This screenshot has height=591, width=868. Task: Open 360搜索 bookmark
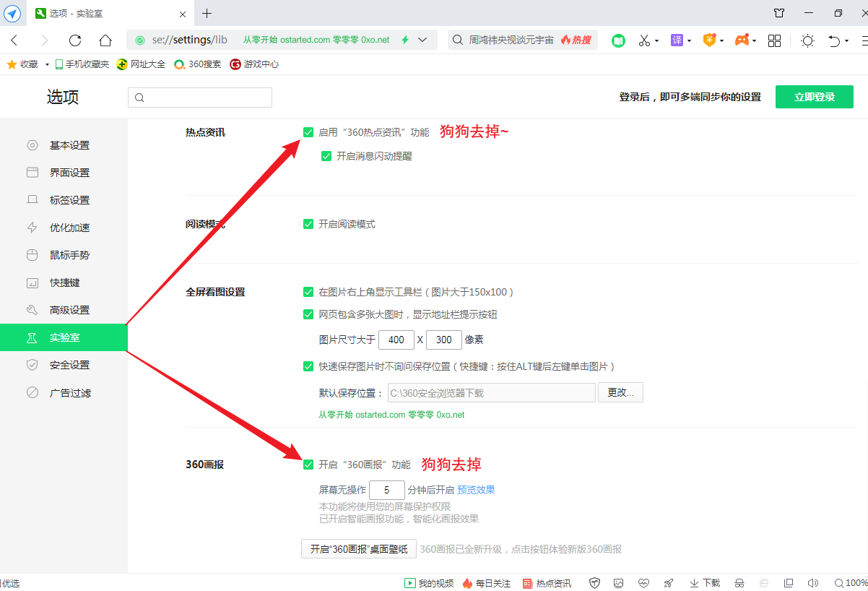[198, 64]
